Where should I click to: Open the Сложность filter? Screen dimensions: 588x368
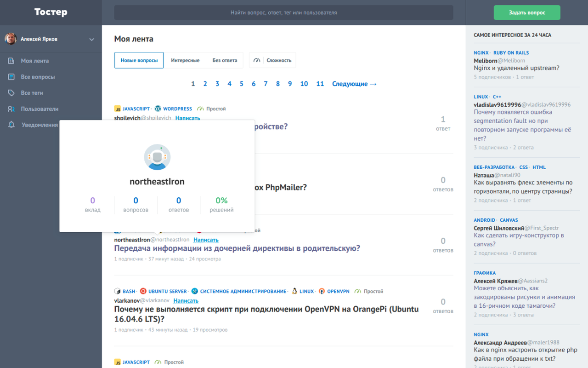tap(272, 60)
